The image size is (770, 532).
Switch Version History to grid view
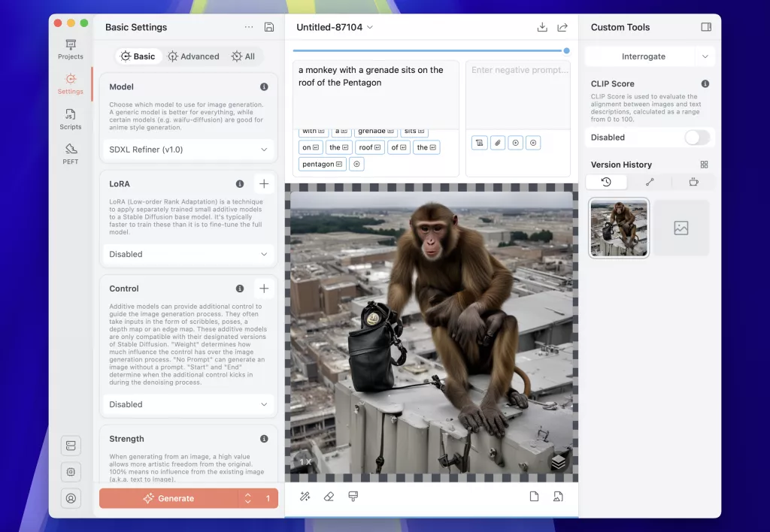pyautogui.click(x=704, y=165)
